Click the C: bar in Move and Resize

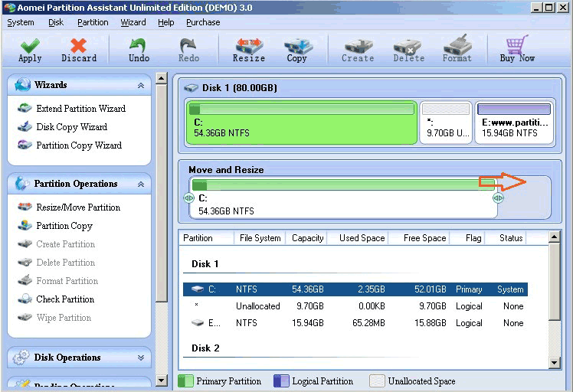point(343,185)
